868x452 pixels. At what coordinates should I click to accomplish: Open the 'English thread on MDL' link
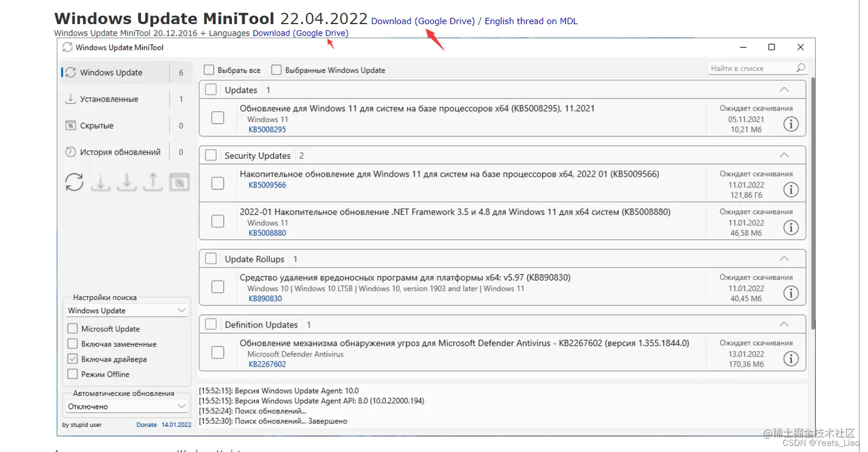point(531,21)
